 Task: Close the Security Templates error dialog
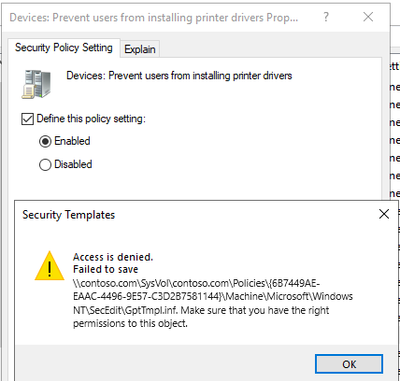pyautogui.click(x=384, y=214)
